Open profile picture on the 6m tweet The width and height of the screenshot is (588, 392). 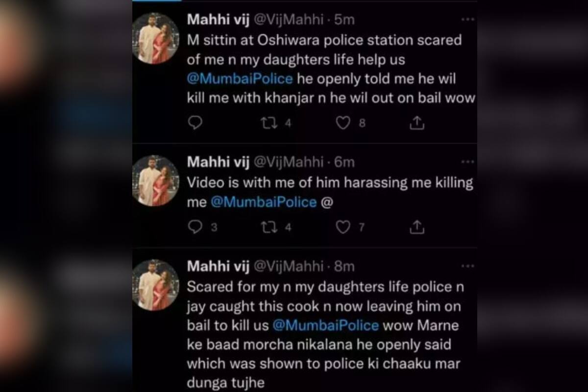point(156,180)
